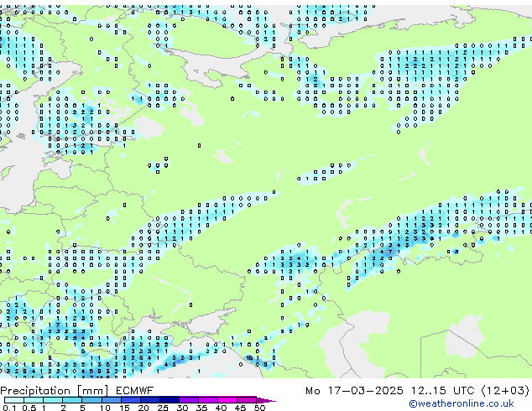Click the 30–35 mm purple swatch
The image size is (532, 411).
coord(189,400)
